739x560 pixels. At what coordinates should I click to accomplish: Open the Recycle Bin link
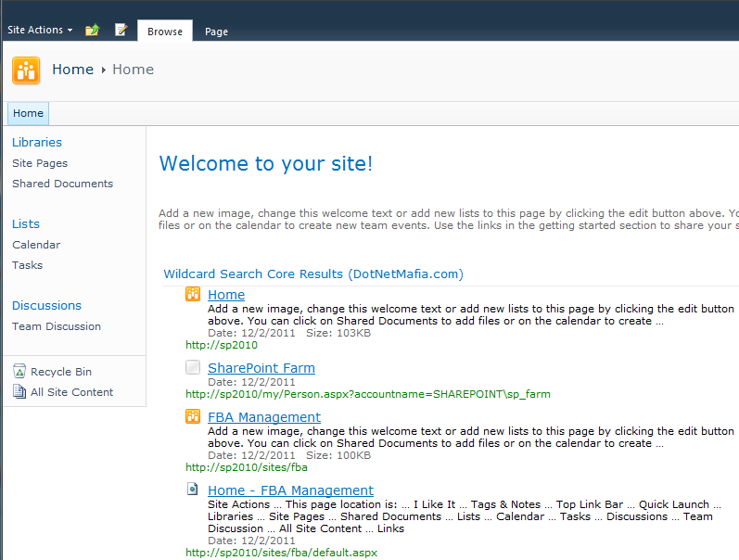point(61,372)
